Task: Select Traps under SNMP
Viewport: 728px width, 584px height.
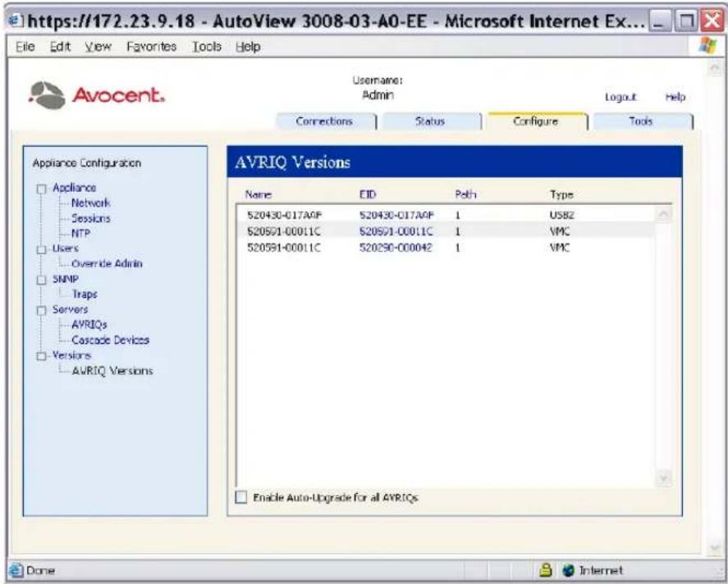Action: click(x=85, y=294)
